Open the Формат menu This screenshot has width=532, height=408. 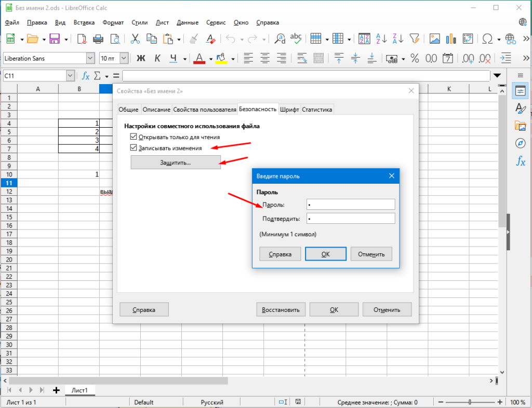tap(113, 22)
